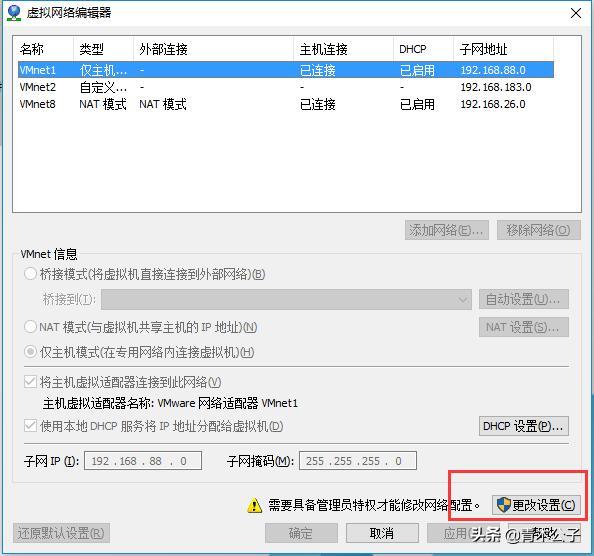The width and height of the screenshot is (594, 556).
Task: Click the yellow warning triangle icon
Action: [x=255, y=505]
